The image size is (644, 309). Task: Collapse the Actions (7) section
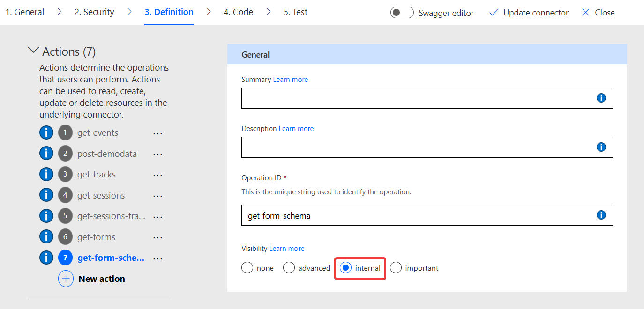pos(34,51)
